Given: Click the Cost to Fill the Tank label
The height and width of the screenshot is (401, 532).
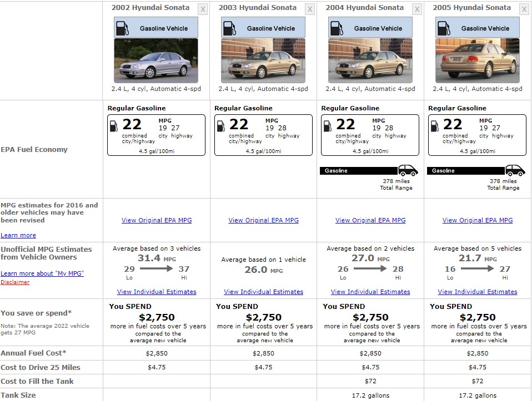Looking at the screenshot, I should (37, 382).
